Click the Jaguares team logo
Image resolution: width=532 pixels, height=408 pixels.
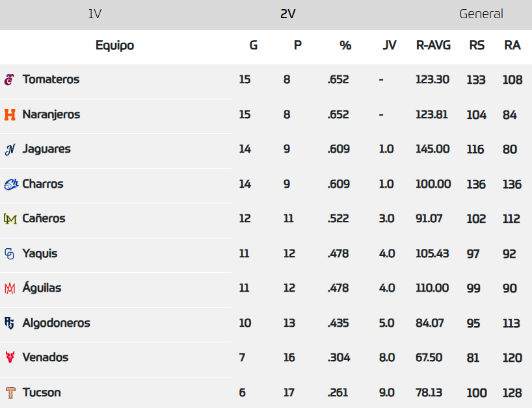(x=10, y=149)
